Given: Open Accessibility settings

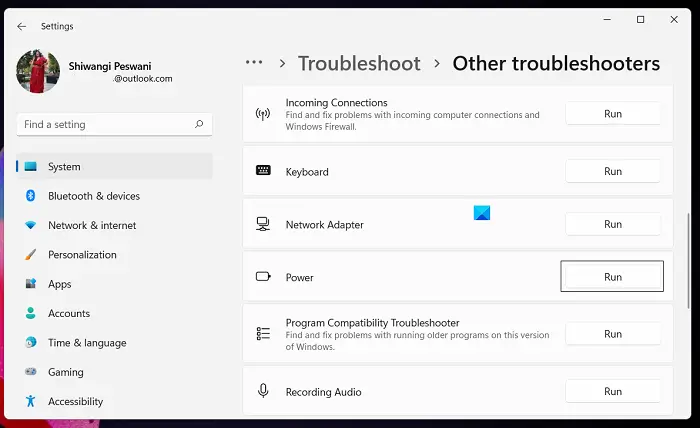Looking at the screenshot, I should 76,401.
